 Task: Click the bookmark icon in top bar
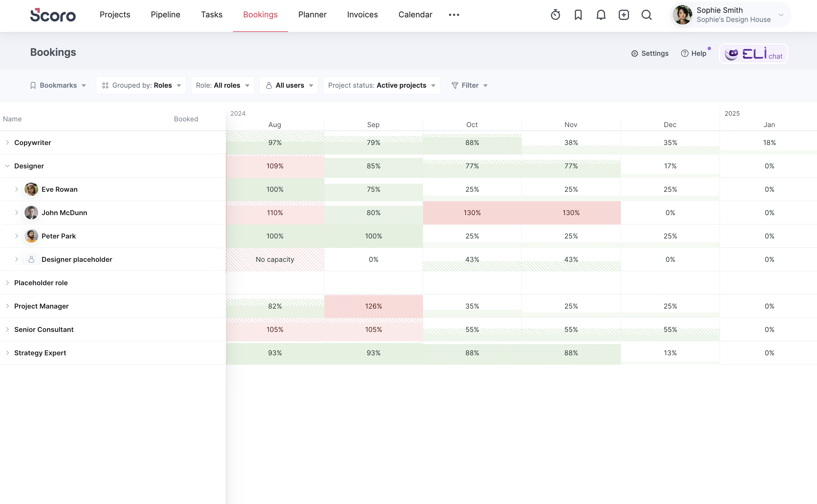click(578, 15)
